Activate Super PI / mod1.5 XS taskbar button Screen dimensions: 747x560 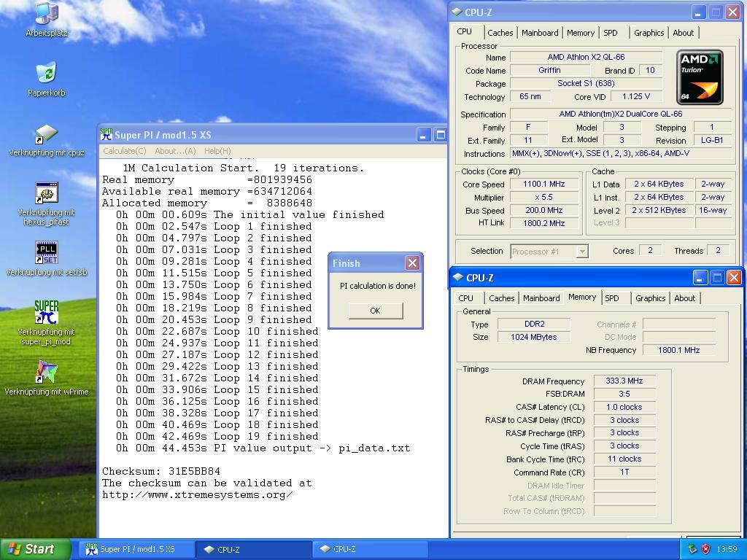(x=136, y=549)
